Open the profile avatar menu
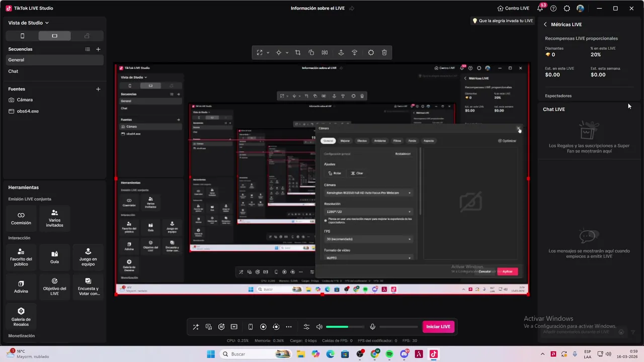 pyautogui.click(x=581, y=9)
